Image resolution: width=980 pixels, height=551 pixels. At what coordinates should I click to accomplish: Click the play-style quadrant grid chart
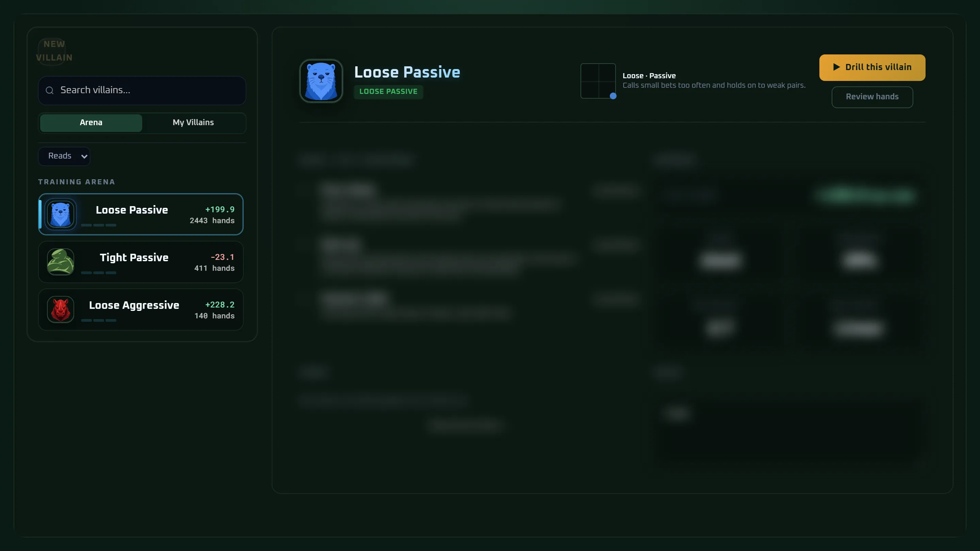(x=598, y=81)
